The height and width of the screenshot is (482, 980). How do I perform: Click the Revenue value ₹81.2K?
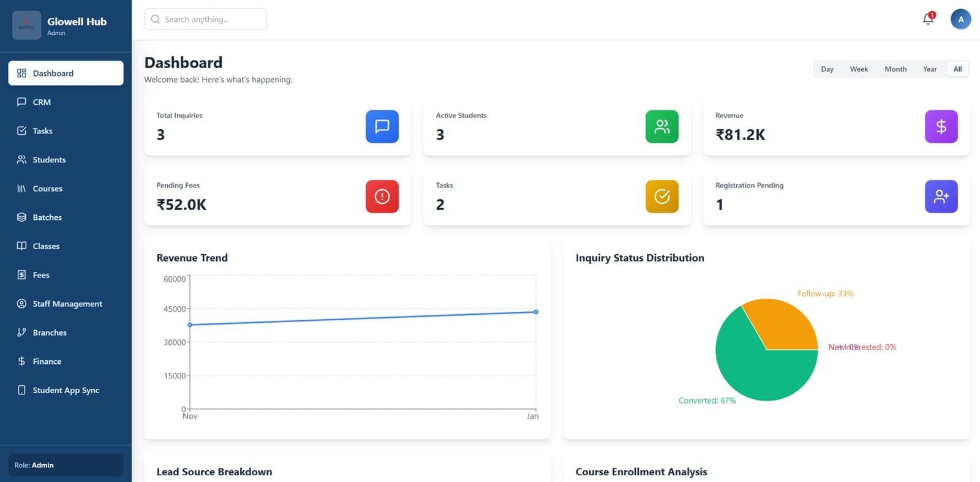point(741,135)
